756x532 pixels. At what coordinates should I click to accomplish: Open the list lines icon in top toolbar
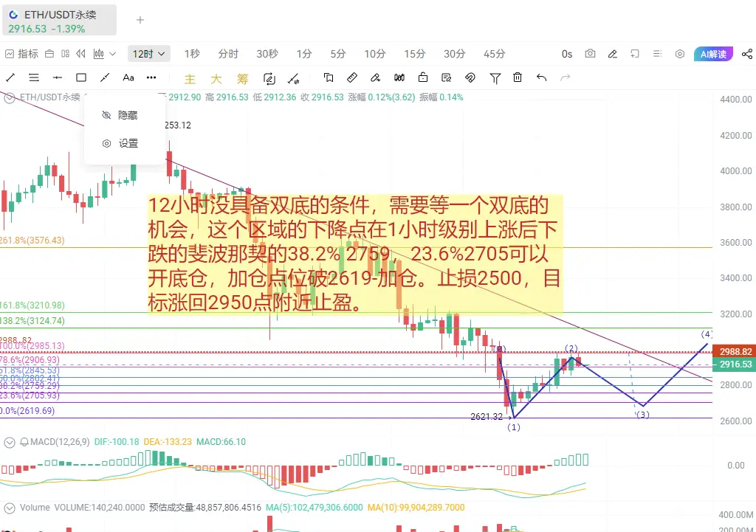pos(657,54)
